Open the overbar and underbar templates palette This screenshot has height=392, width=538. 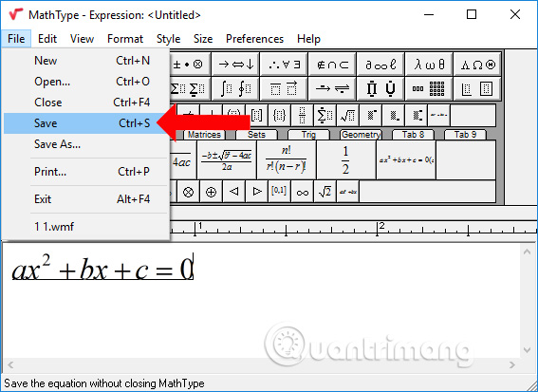click(284, 89)
